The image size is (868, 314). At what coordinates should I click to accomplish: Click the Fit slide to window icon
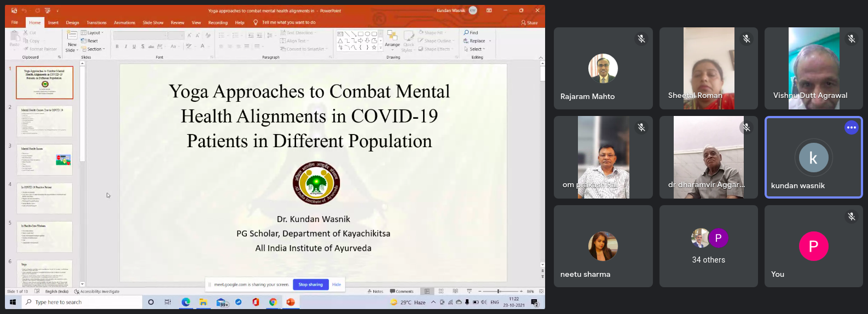point(541,292)
